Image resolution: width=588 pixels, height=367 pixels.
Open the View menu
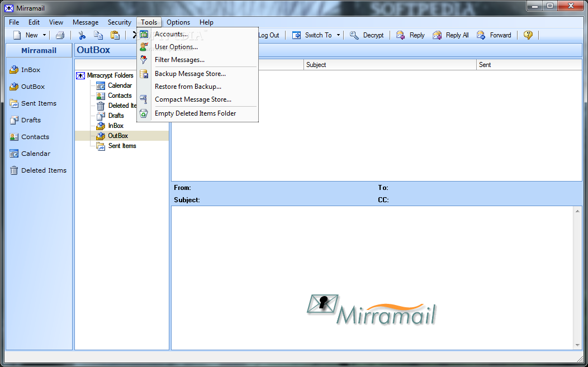click(56, 22)
